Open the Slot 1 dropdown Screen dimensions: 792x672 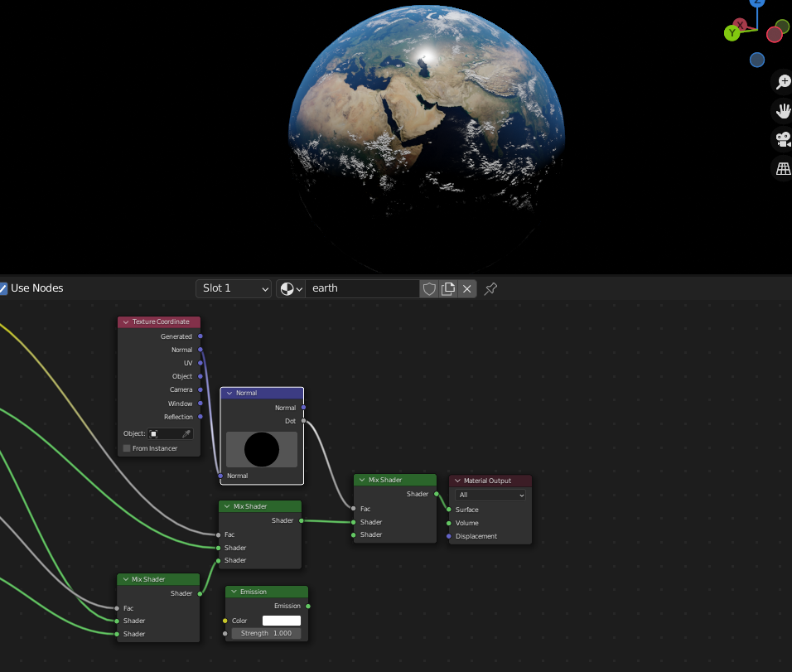pyautogui.click(x=234, y=288)
